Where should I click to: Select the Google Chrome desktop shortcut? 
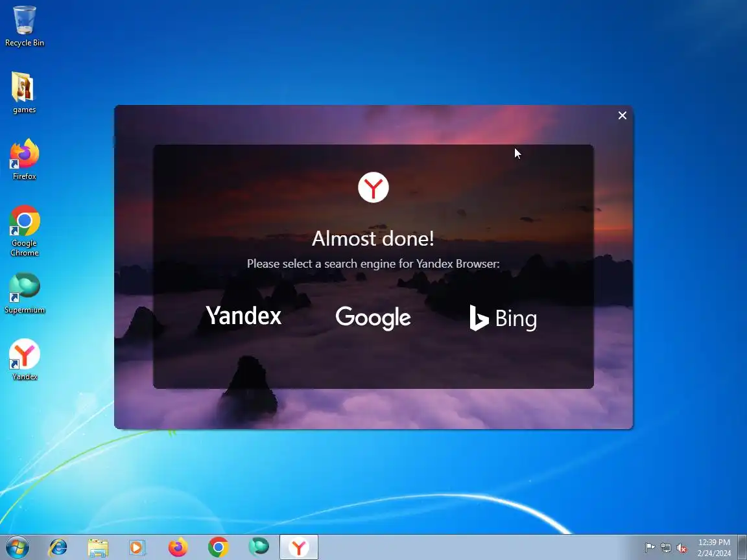(x=24, y=231)
